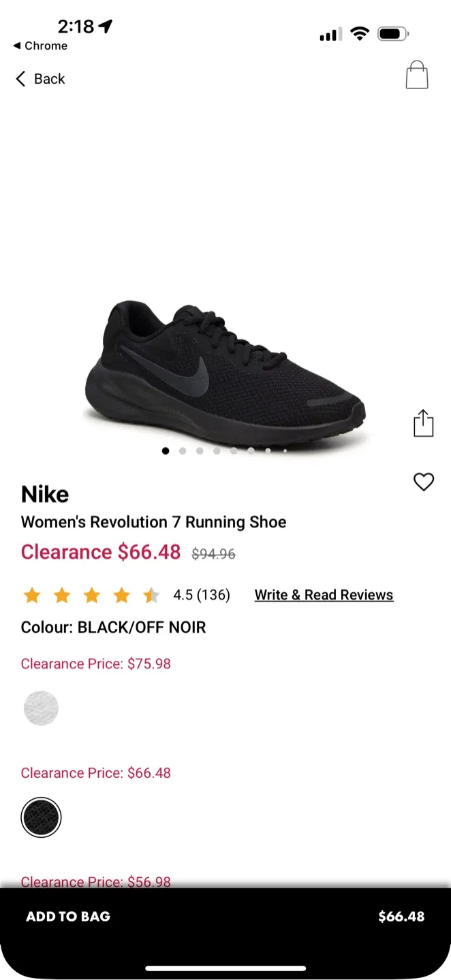Select the second image carousel dot
The image size is (451, 980).
pyautogui.click(x=183, y=451)
